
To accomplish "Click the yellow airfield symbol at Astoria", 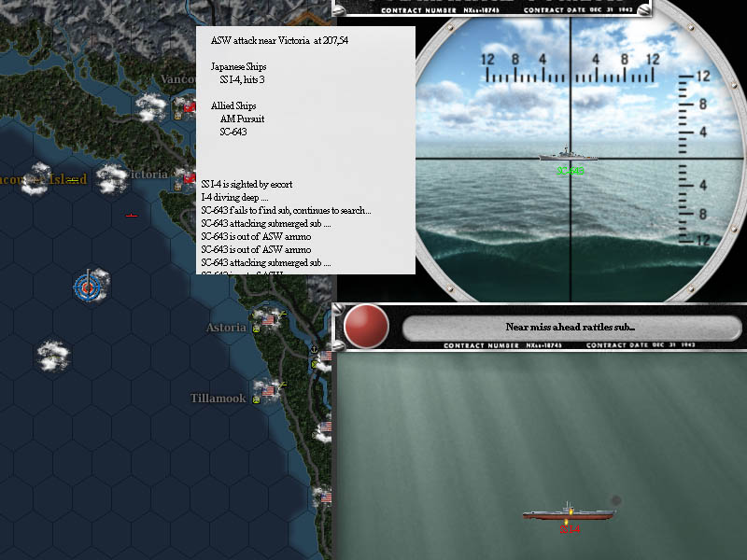I will pos(283,313).
